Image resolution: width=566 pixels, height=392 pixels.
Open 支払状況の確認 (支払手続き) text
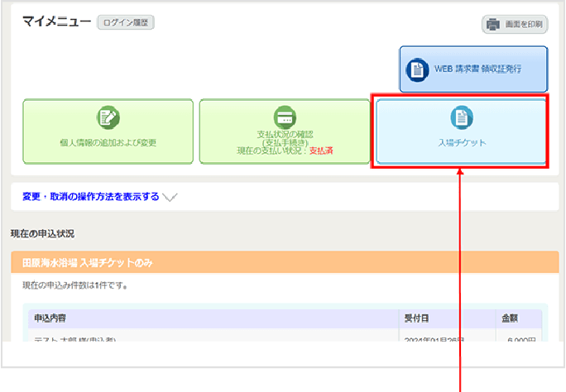pyautogui.click(x=285, y=137)
